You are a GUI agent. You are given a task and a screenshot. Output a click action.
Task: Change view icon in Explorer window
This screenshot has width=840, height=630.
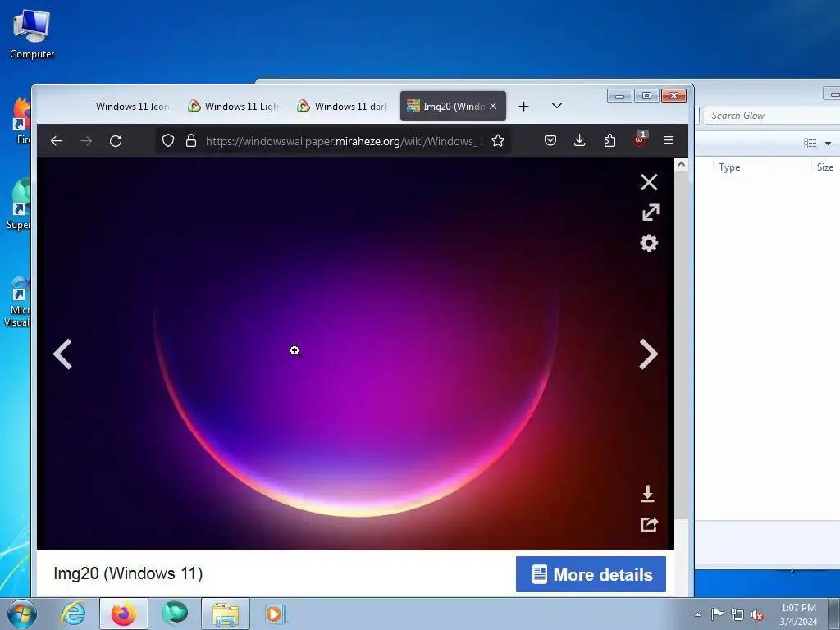tap(810, 143)
